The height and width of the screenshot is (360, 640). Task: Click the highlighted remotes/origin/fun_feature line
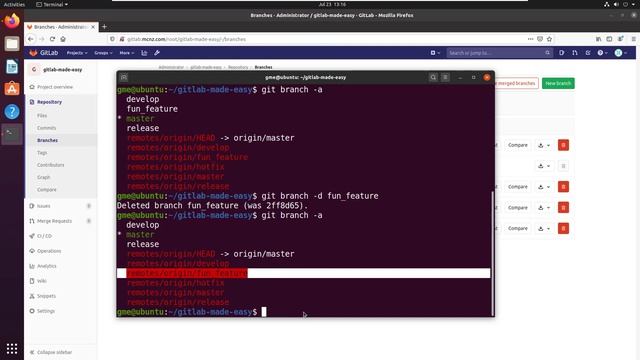[303, 273]
